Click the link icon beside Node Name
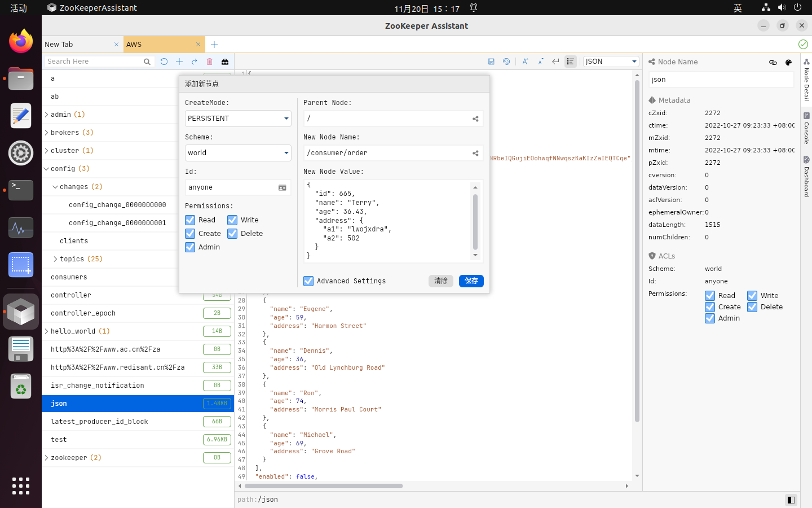The image size is (812, 508). [x=773, y=62]
